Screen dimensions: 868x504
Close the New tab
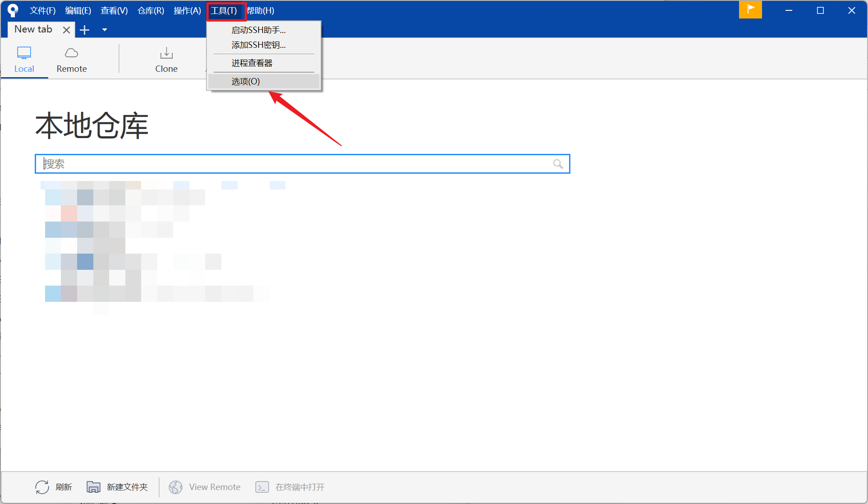click(66, 30)
